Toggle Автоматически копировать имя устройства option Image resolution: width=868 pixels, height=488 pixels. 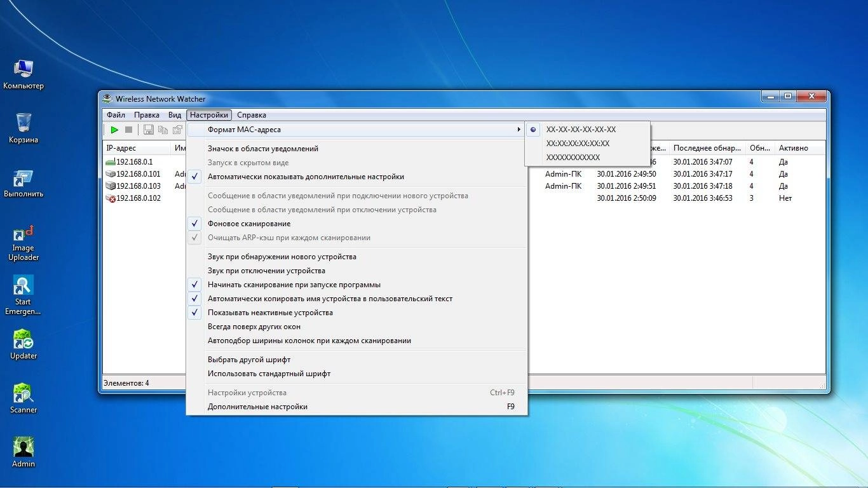[x=356, y=299]
